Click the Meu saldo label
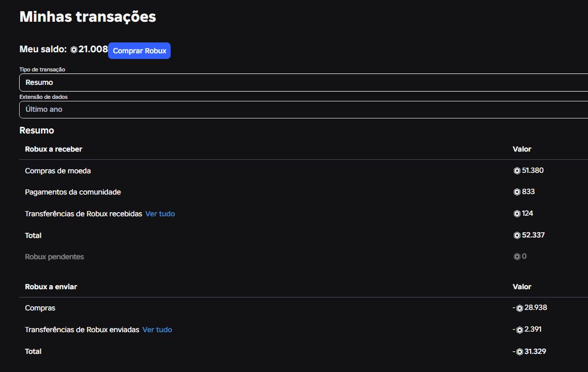Screen dimensions: 588x372 tap(43, 49)
